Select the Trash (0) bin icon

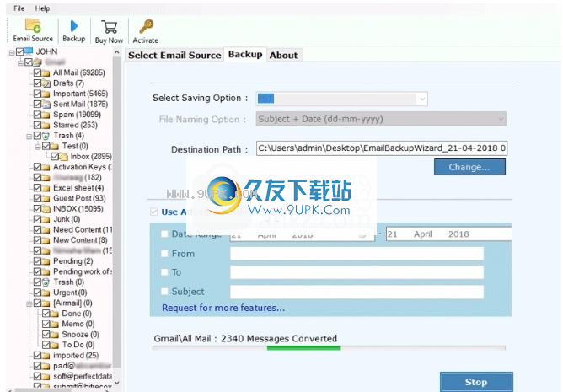tap(46, 282)
